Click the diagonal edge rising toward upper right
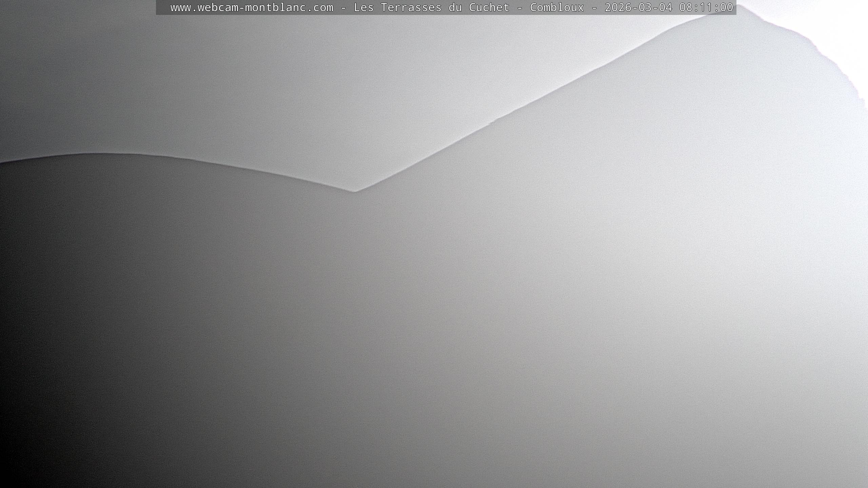868x488 pixels. (x=542, y=97)
